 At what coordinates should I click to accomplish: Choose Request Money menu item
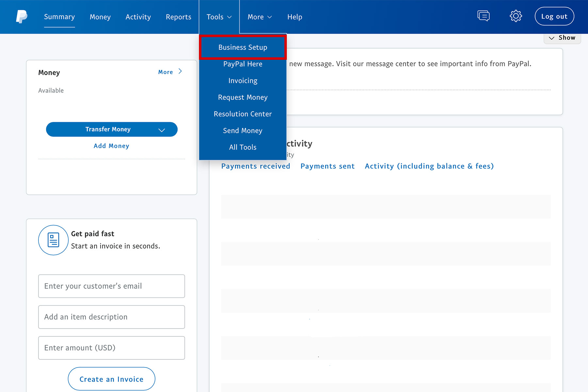243,97
